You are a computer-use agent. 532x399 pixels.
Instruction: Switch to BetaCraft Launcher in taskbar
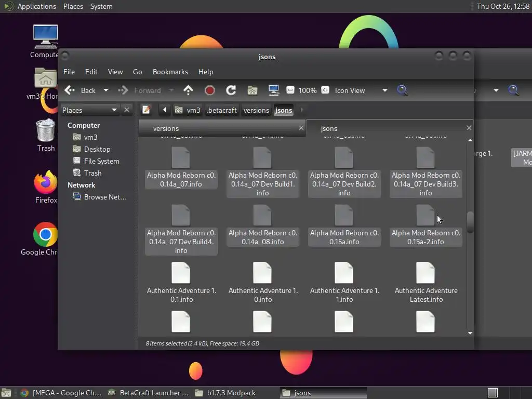point(148,393)
